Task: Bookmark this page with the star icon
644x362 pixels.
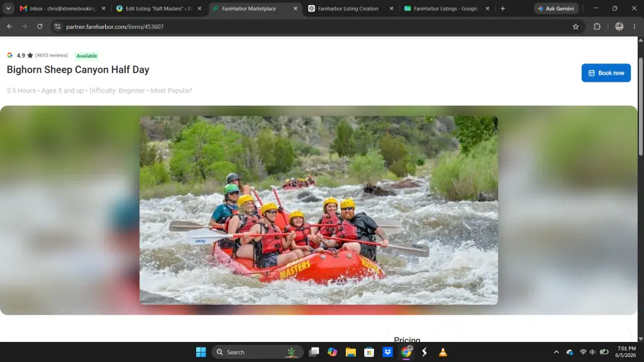Action: pyautogui.click(x=576, y=26)
